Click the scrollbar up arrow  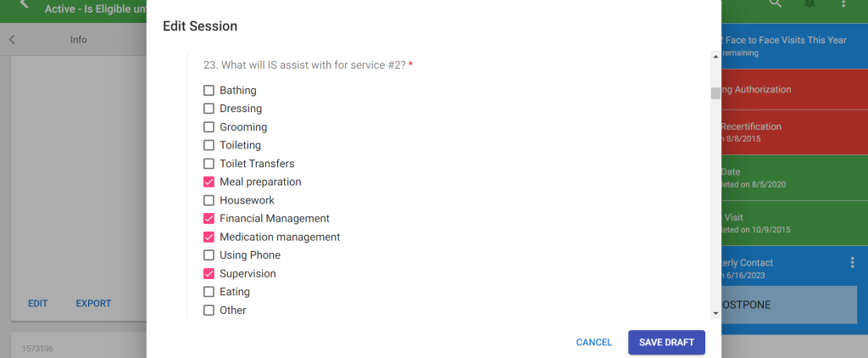point(715,57)
